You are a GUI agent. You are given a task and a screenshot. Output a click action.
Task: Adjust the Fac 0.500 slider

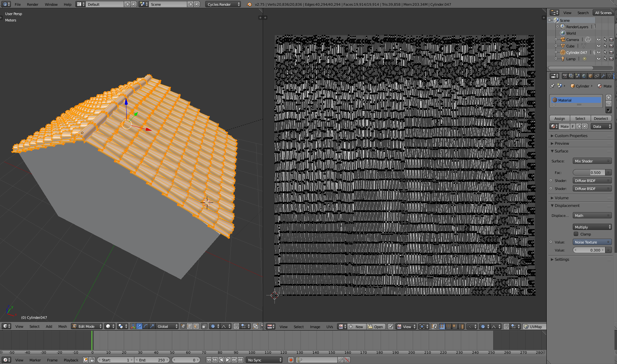click(589, 172)
